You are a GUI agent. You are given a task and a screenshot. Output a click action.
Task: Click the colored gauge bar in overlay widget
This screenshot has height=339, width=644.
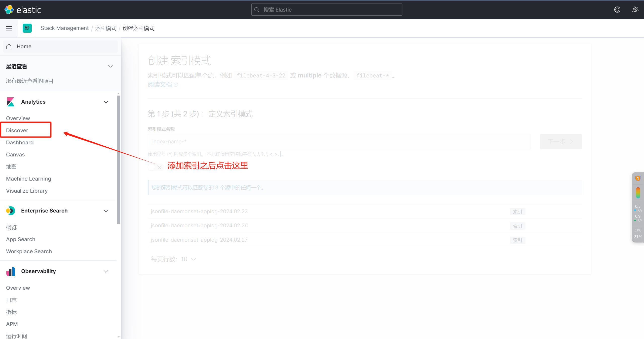tap(638, 193)
